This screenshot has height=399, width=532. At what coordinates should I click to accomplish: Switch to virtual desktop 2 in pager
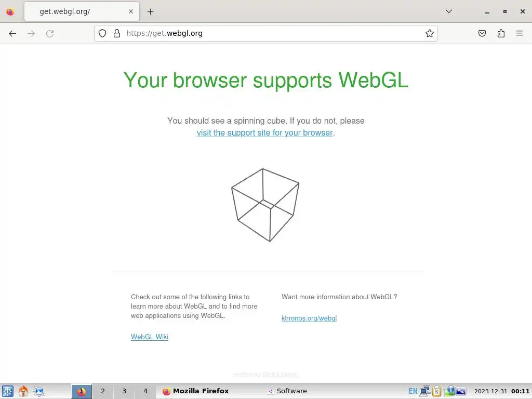click(x=103, y=391)
